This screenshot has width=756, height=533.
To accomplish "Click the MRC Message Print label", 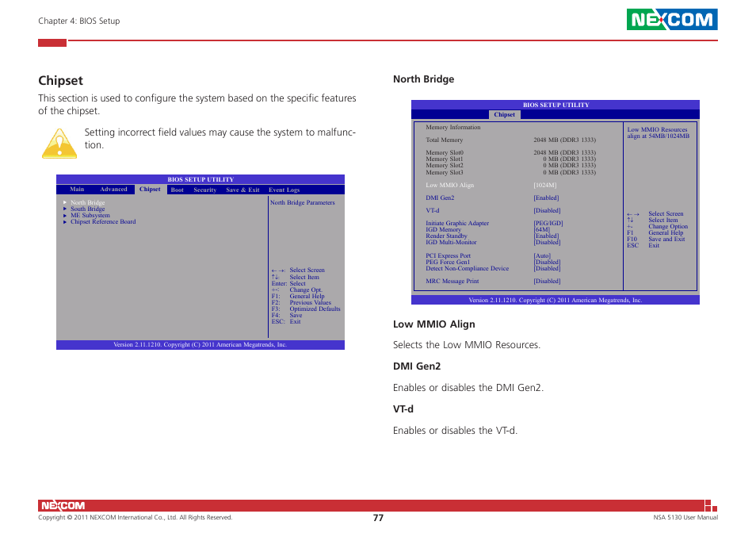I will point(452,282).
